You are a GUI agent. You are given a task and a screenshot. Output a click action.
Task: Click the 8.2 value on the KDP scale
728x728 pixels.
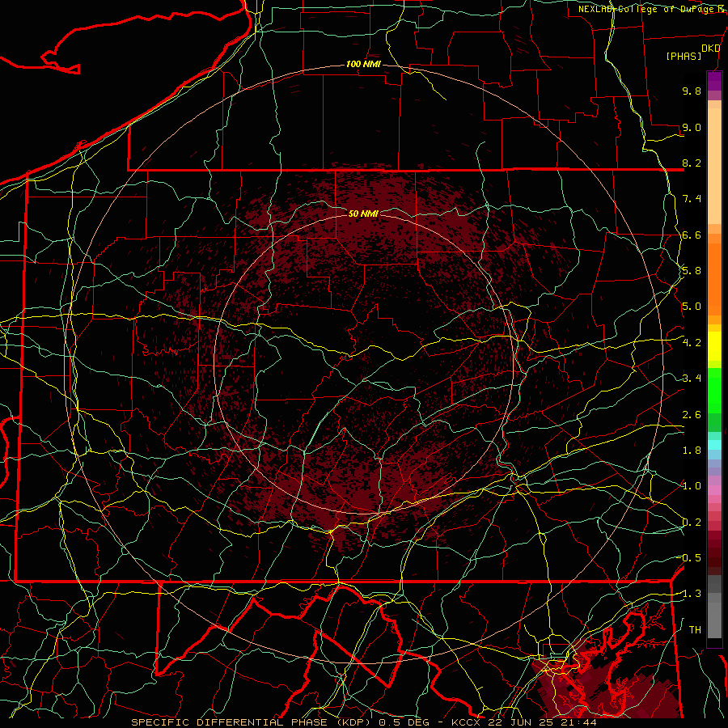pyautogui.click(x=692, y=163)
